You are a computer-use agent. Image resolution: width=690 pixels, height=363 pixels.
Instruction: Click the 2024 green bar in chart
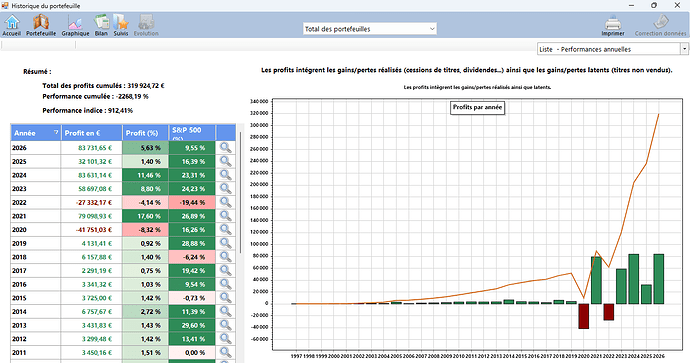click(634, 279)
